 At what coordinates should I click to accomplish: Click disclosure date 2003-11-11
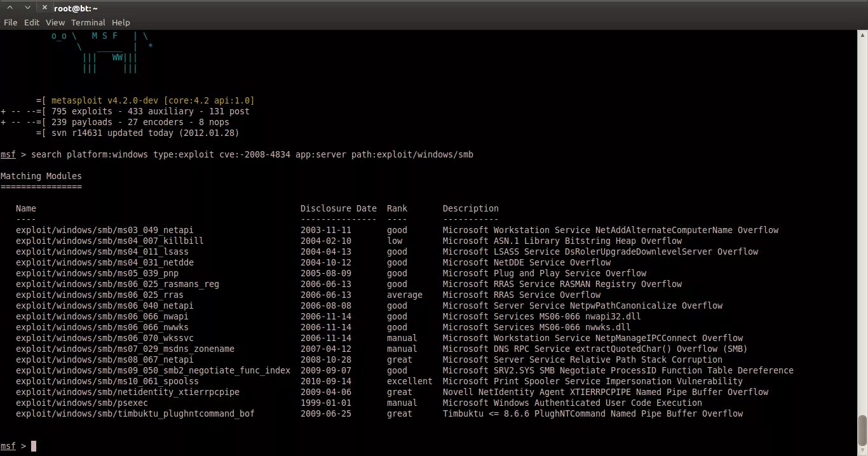coord(326,230)
